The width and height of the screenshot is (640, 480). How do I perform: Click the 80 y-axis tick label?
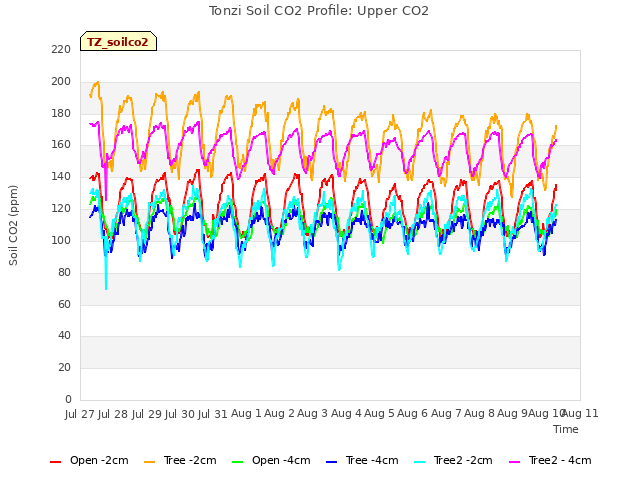point(64,272)
